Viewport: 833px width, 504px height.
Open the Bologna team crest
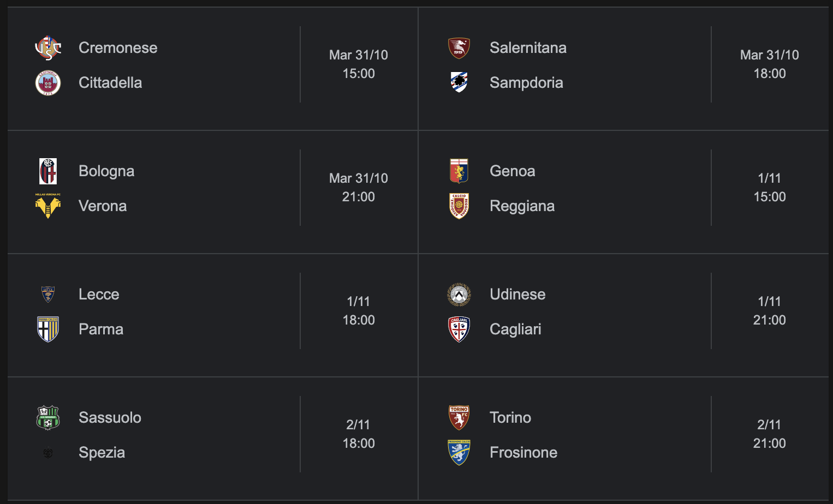[x=48, y=171]
